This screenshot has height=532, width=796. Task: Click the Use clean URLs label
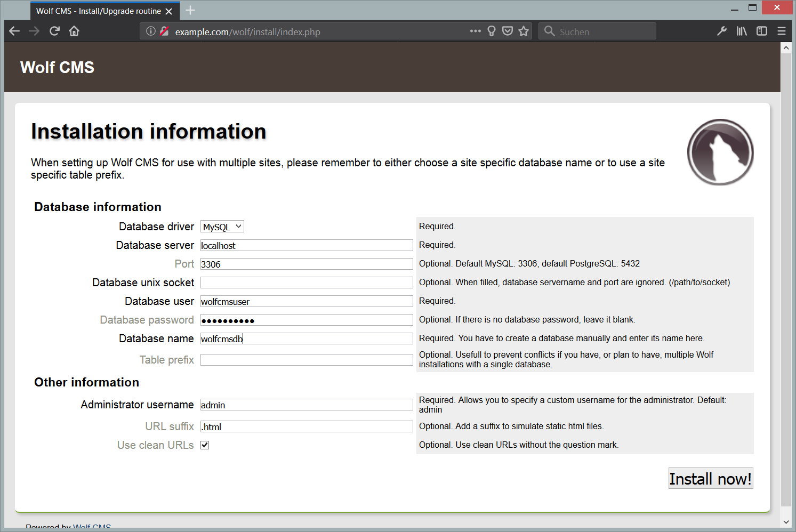click(156, 445)
